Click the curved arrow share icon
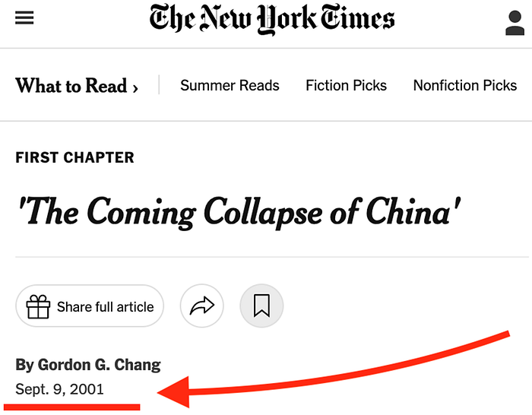Viewport: 532px width, 415px height. 202,306
